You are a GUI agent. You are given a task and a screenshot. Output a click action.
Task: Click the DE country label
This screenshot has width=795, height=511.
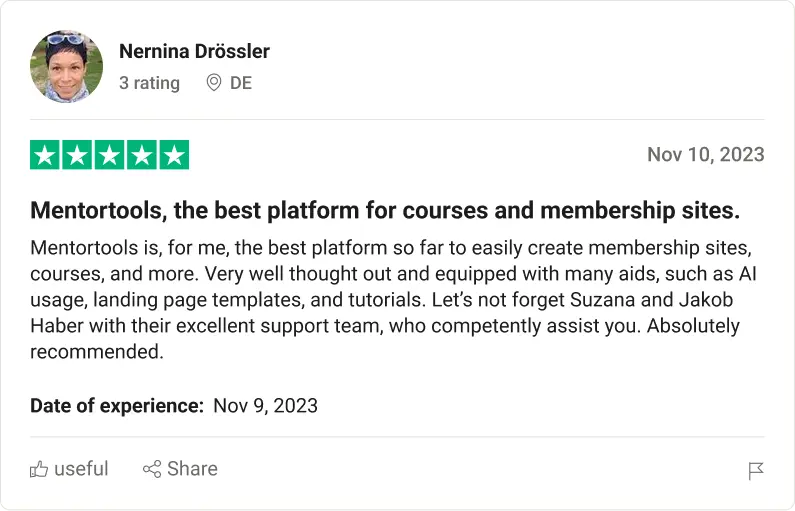241,83
